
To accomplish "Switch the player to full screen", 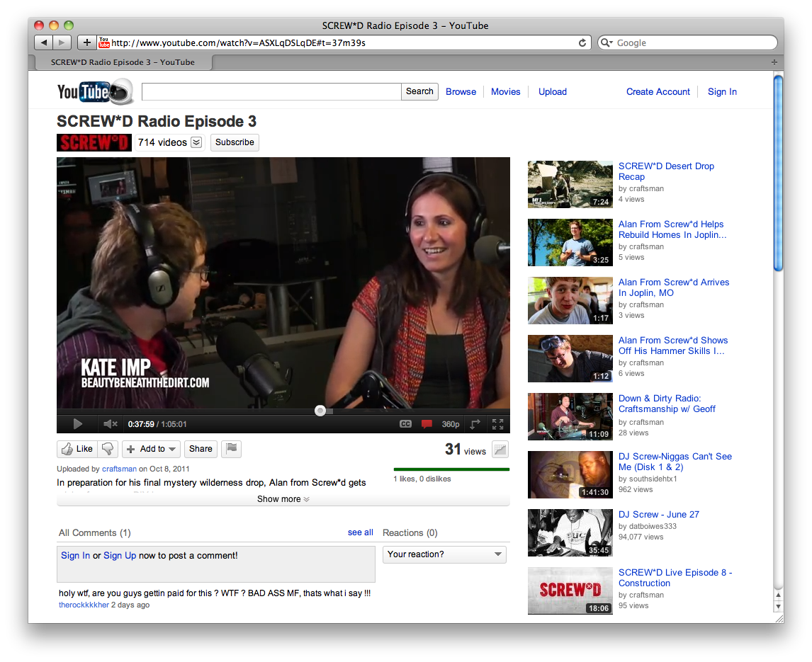I will (x=497, y=424).
